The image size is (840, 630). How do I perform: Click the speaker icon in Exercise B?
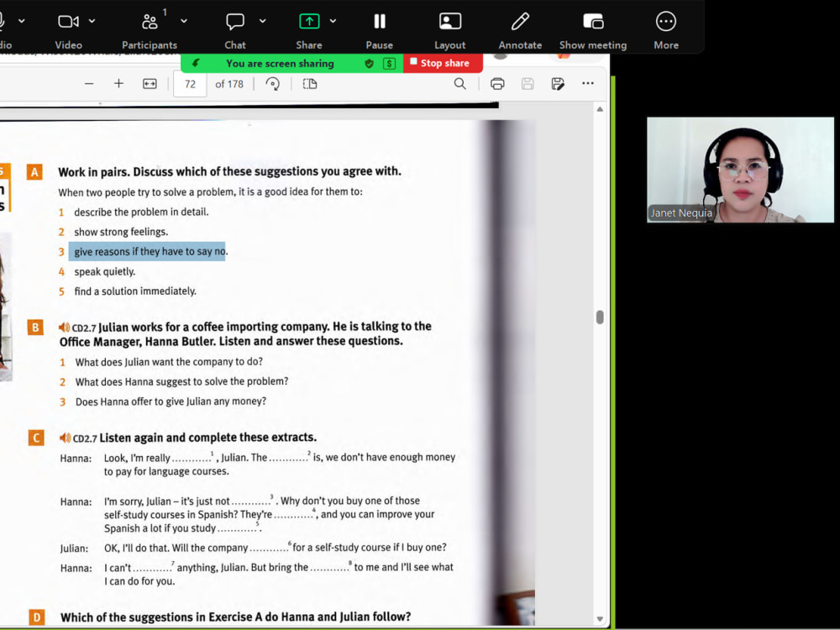pyautogui.click(x=65, y=328)
